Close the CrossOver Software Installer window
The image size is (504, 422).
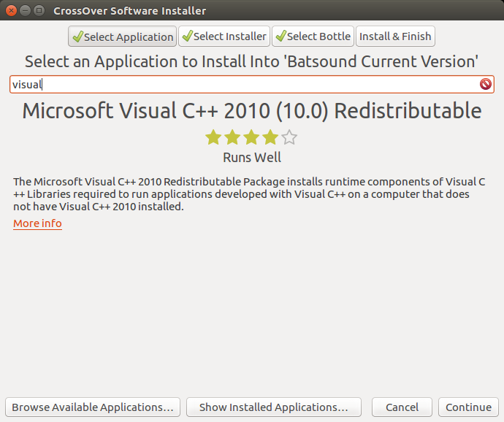12,11
